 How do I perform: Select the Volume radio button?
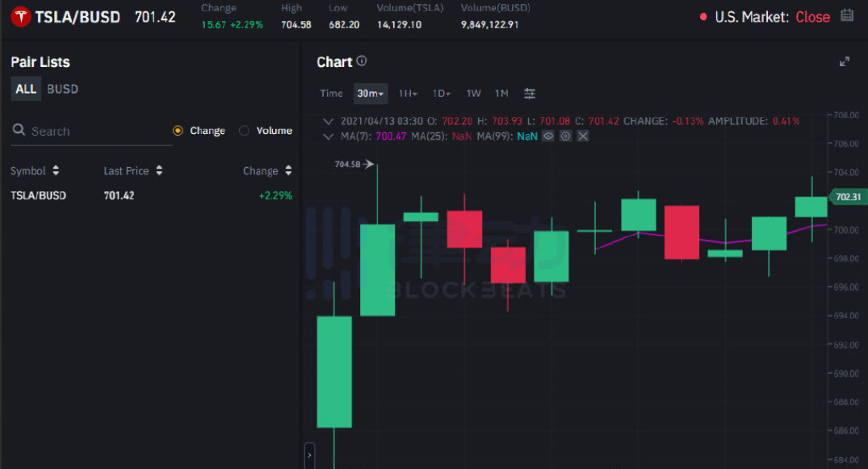click(244, 131)
